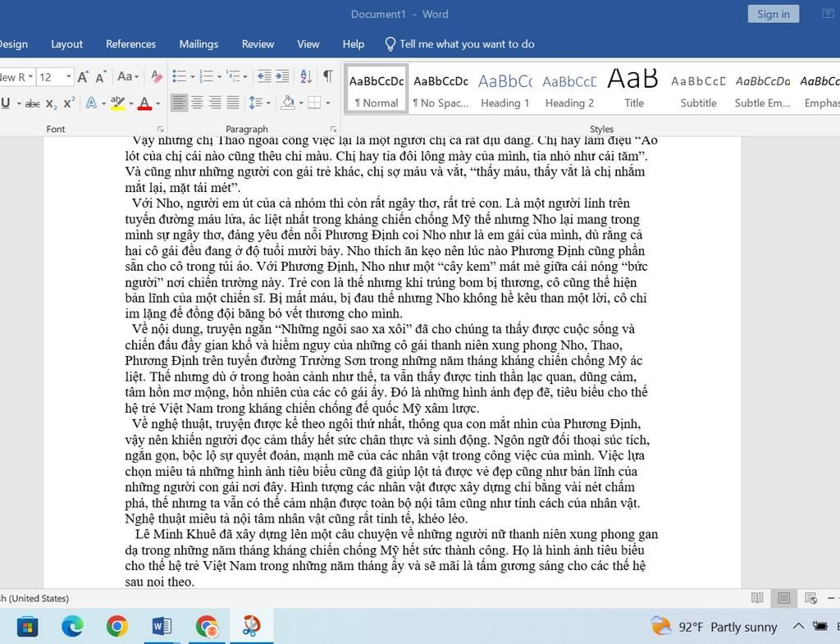Apply the Normal style
840x644 pixels.
click(377, 90)
